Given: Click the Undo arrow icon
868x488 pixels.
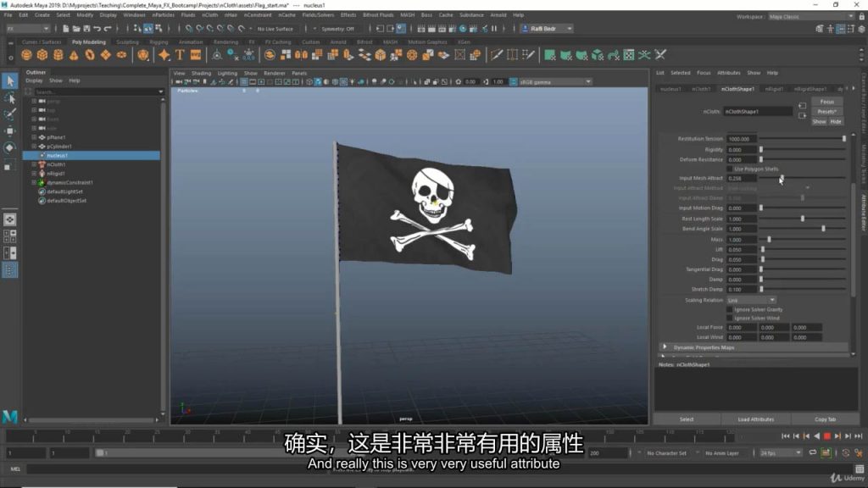Looking at the screenshot, I should tap(97, 29).
